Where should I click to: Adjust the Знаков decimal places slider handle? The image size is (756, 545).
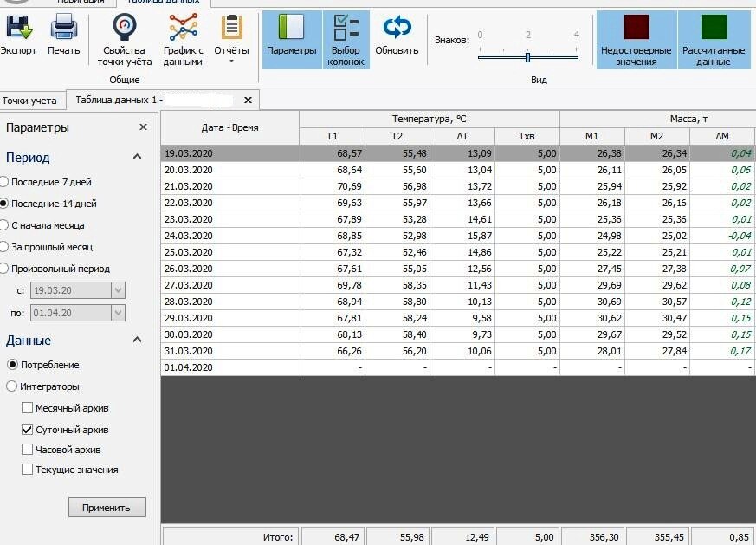pos(528,57)
